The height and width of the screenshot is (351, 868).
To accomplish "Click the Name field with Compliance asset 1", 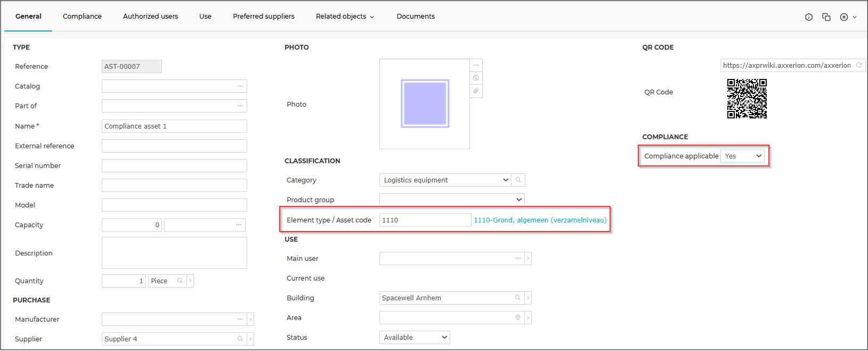I will [174, 126].
